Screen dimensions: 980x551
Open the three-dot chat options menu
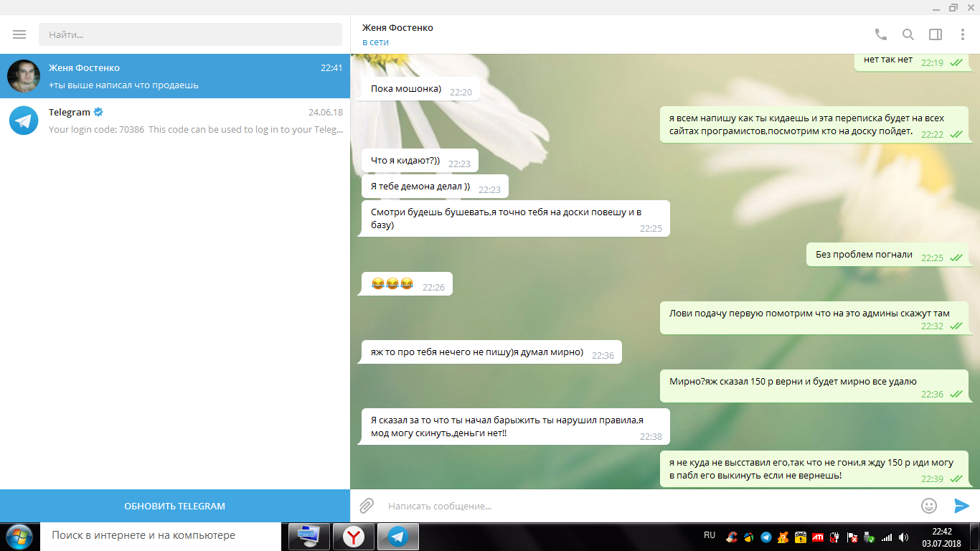[963, 34]
